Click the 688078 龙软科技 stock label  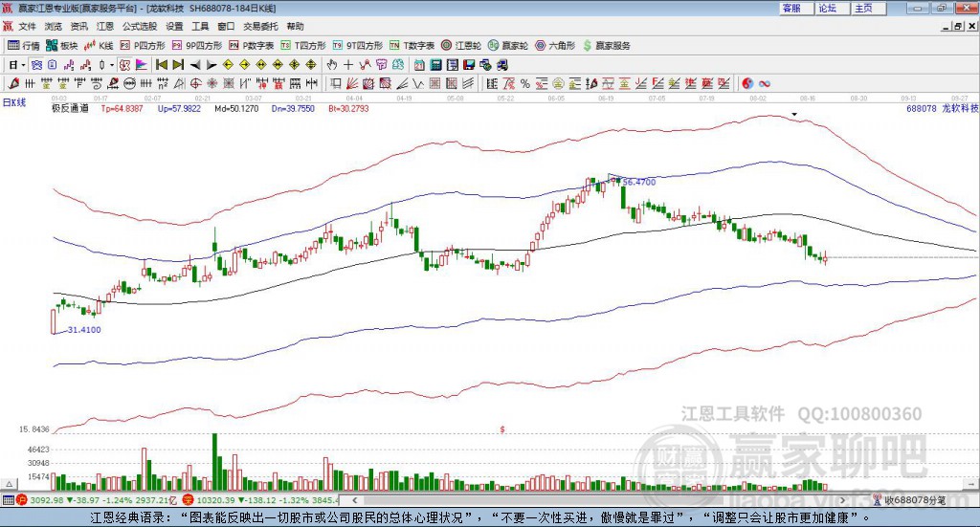point(942,108)
